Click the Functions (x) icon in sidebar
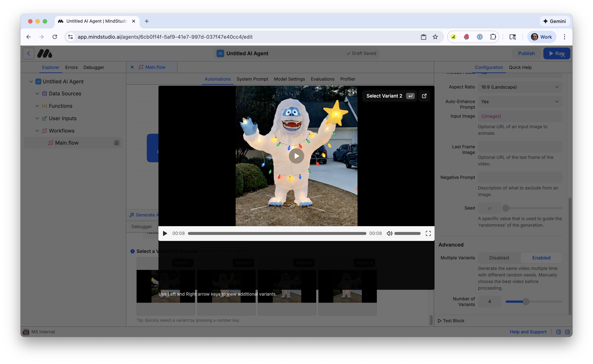Screen dimensions: 593x364 [x=44, y=106]
